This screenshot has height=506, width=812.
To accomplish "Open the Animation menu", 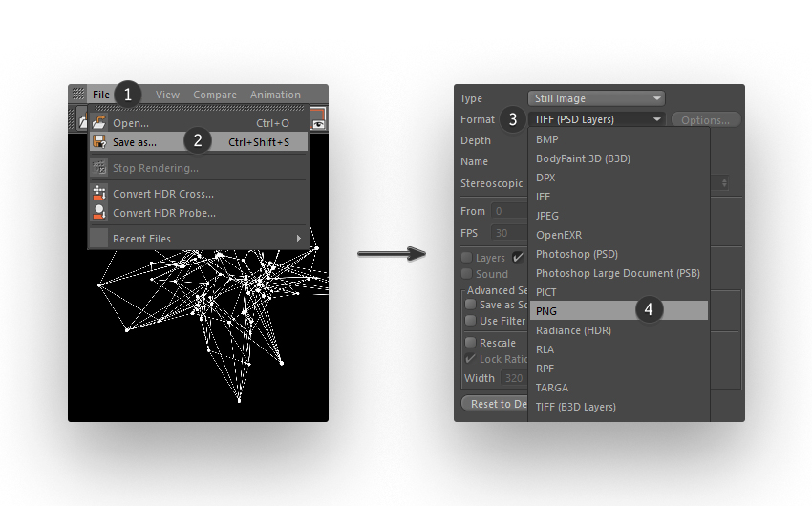I will pos(275,95).
